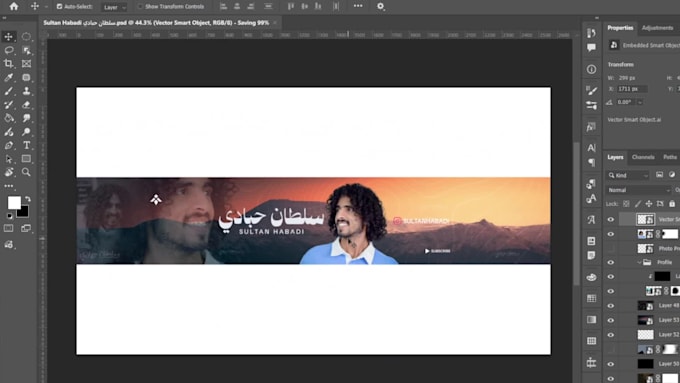
Task: Close the Sultan Habadi document tab
Action: pyautogui.click(x=275, y=23)
